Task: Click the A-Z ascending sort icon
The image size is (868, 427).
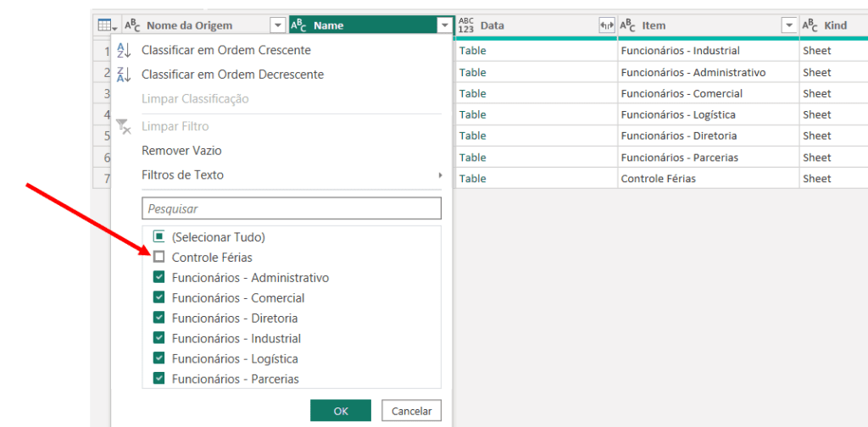Action: tap(125, 50)
